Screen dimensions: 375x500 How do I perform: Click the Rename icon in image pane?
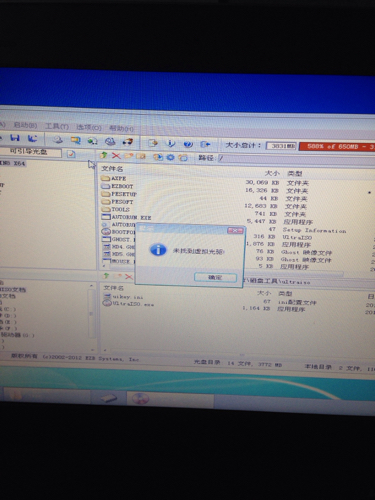coord(141,156)
